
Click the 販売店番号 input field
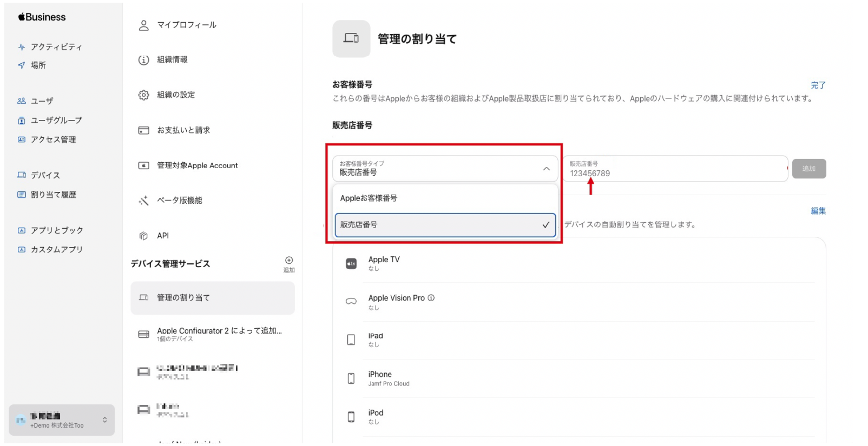tap(675, 169)
